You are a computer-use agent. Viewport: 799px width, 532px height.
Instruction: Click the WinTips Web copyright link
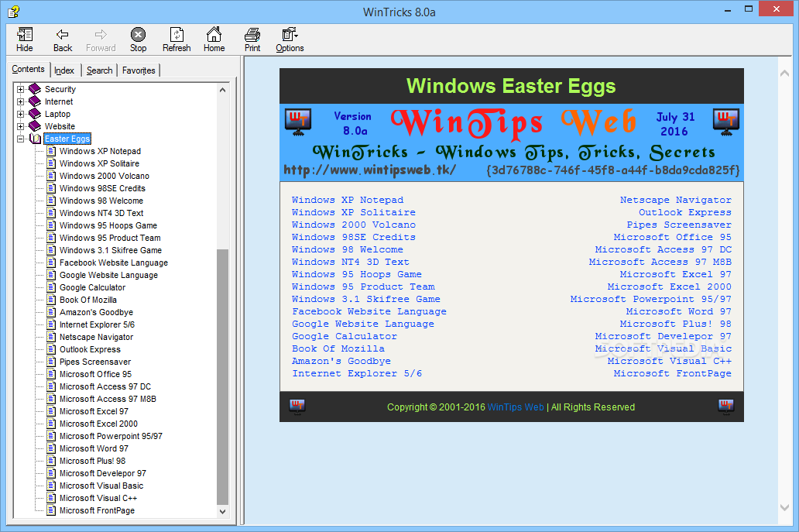[516, 407]
